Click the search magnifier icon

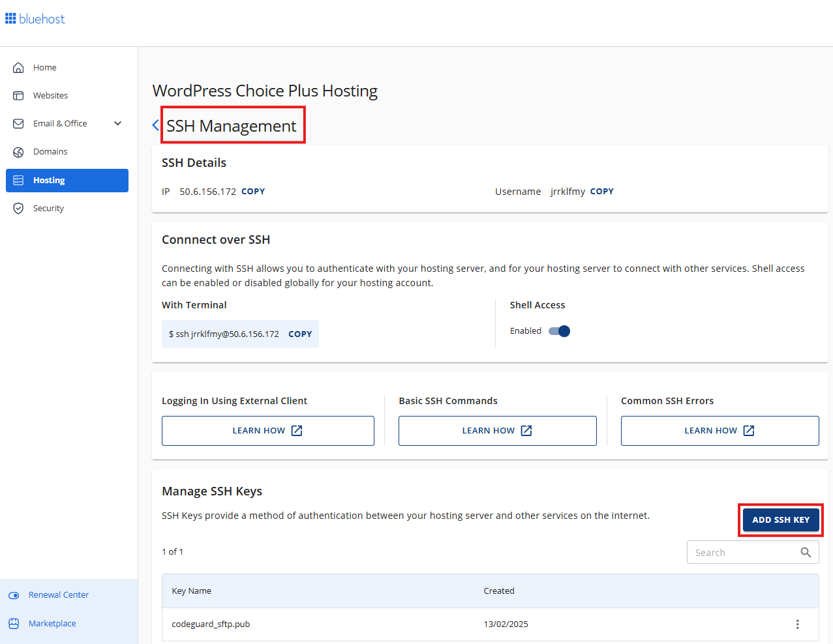point(806,552)
